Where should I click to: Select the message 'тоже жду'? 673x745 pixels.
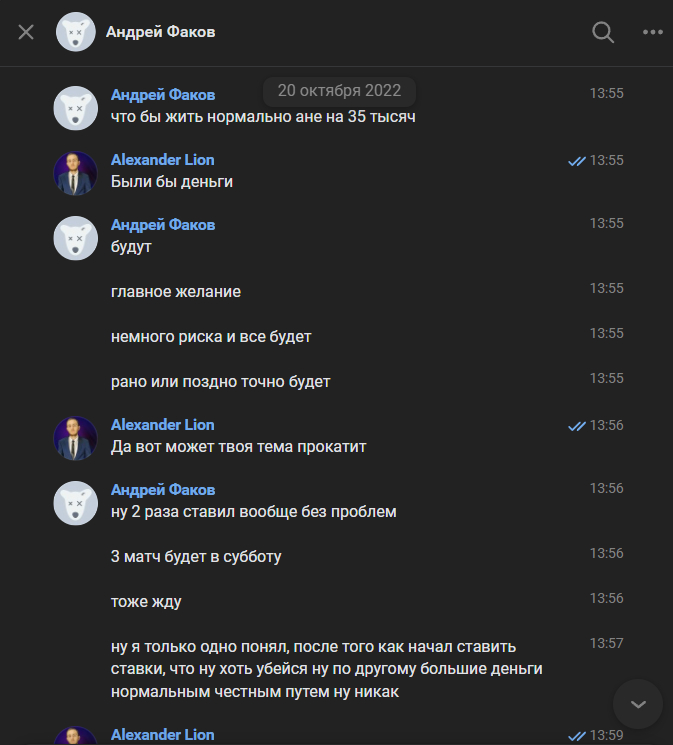tap(146, 602)
